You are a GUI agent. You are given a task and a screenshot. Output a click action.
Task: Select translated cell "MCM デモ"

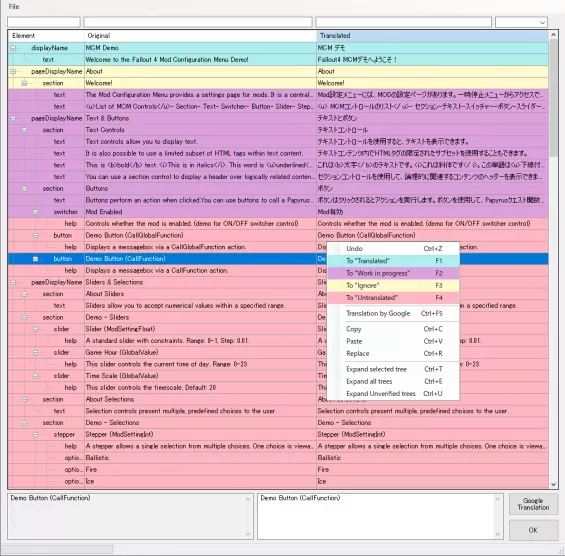[432, 48]
